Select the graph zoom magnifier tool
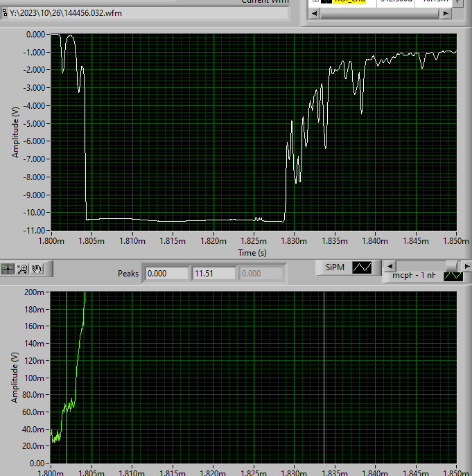Image resolution: width=472 pixels, height=476 pixels. (x=22, y=269)
